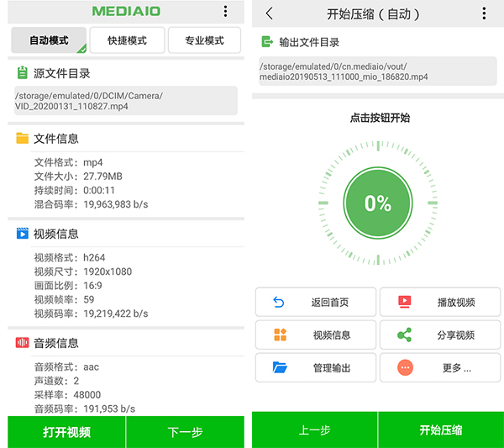Click the 文件大小: 27.79MB line

tap(78, 177)
